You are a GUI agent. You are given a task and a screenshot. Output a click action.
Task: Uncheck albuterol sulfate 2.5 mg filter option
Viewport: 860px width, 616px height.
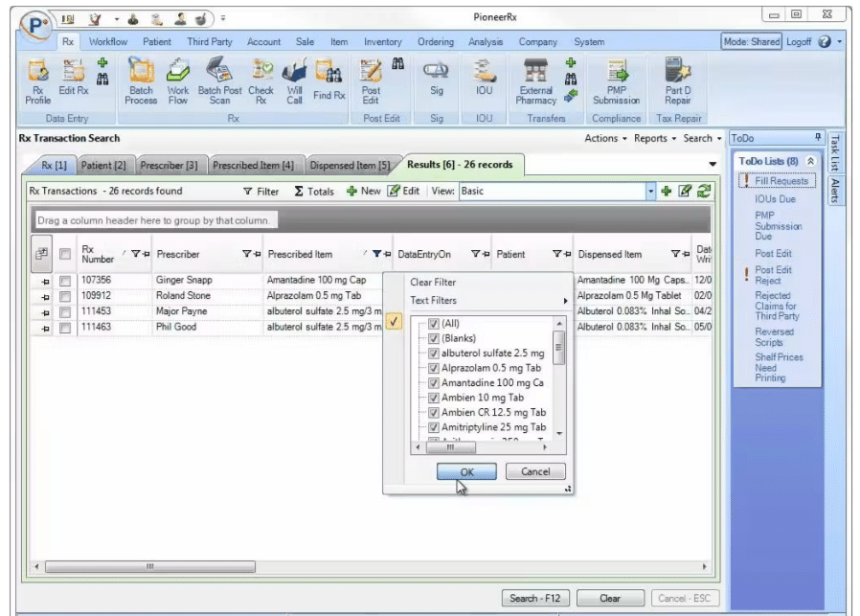[433, 354]
